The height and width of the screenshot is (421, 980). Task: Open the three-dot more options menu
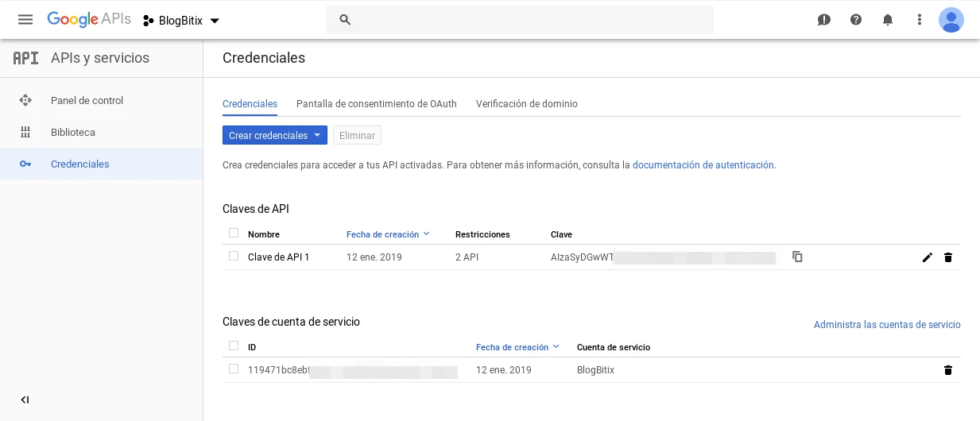[x=920, y=20]
